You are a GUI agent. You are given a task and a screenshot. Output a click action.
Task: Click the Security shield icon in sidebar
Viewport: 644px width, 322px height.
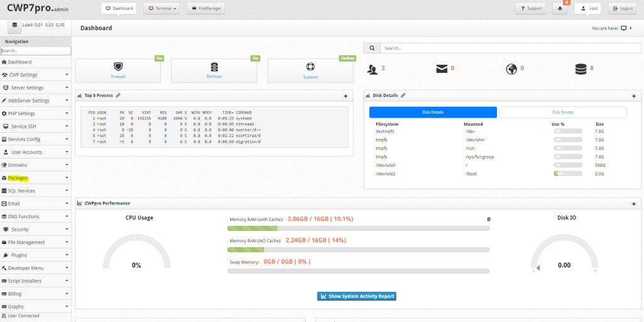click(x=6, y=230)
